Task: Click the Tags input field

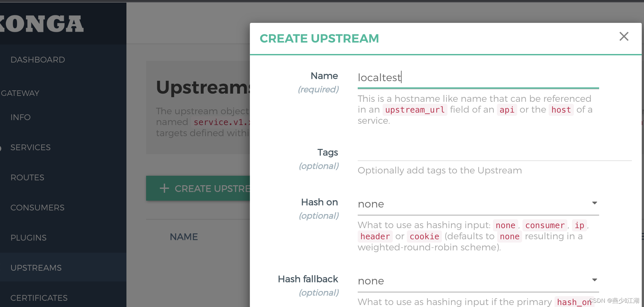Action: (495, 153)
